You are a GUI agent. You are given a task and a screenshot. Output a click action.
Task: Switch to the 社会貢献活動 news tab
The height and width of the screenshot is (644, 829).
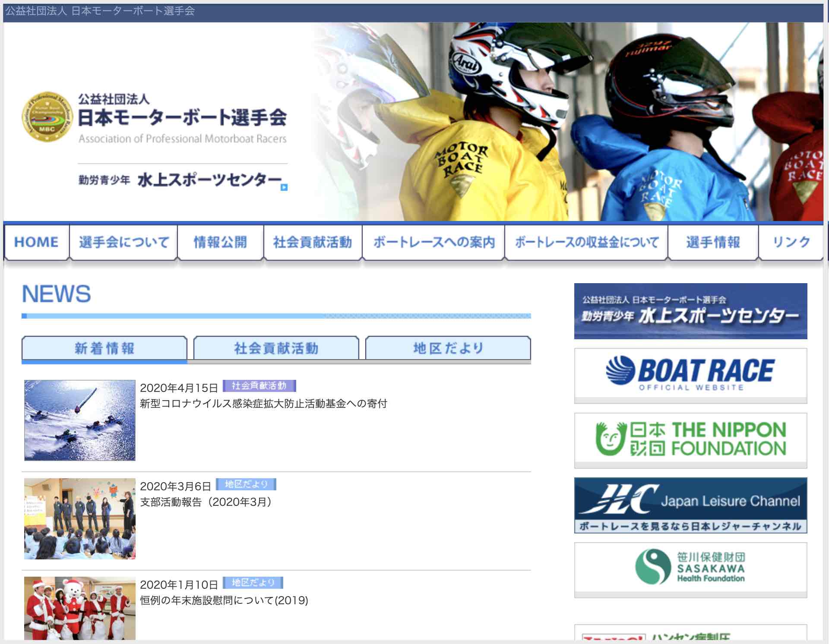tap(276, 348)
